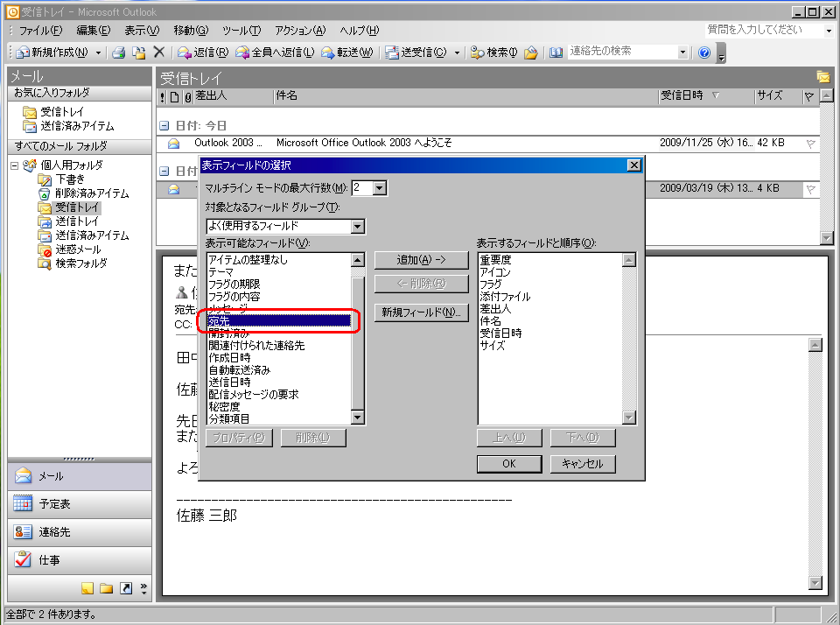Open the New (新規作成) dropdown arrow
Viewport: 840px width, 625px height.
pyautogui.click(x=98, y=53)
